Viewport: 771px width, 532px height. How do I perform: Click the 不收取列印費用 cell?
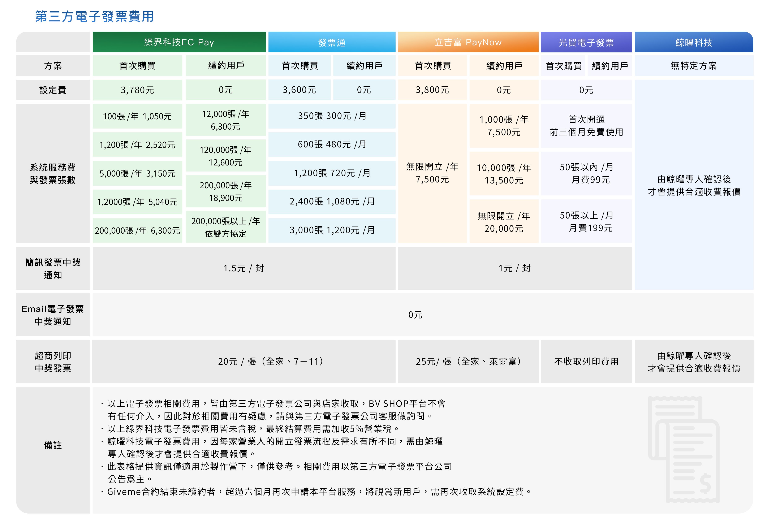pyautogui.click(x=586, y=362)
